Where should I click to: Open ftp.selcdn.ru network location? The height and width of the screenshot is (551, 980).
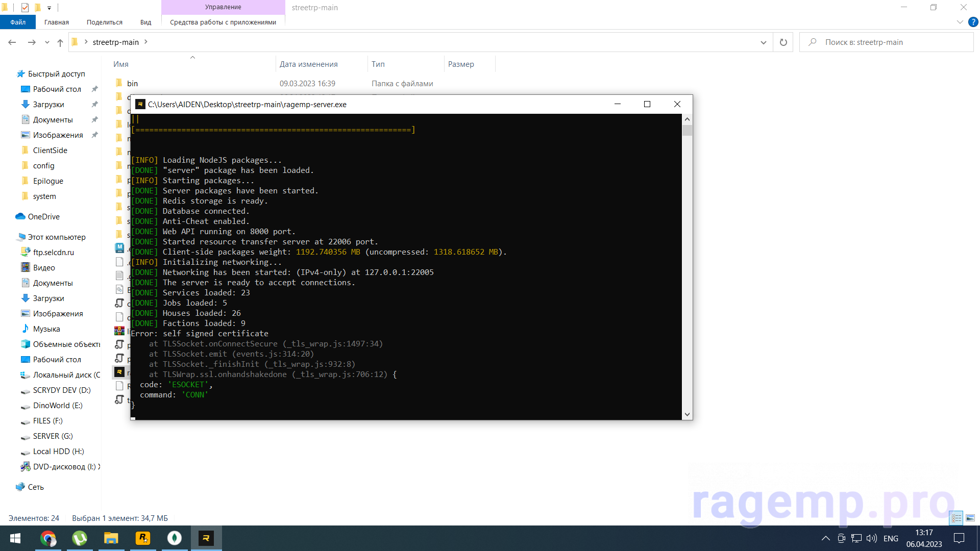pyautogui.click(x=53, y=253)
